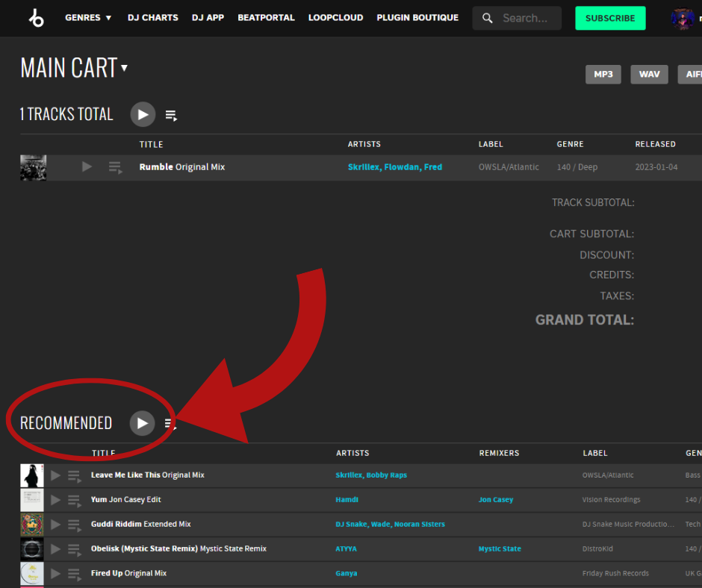Queue Guddi Riddim Extended Mix icon

tap(75, 526)
